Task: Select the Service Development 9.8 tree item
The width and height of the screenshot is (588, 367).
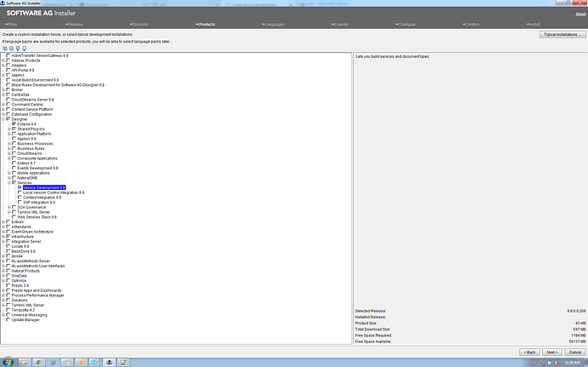Action: click(x=44, y=187)
